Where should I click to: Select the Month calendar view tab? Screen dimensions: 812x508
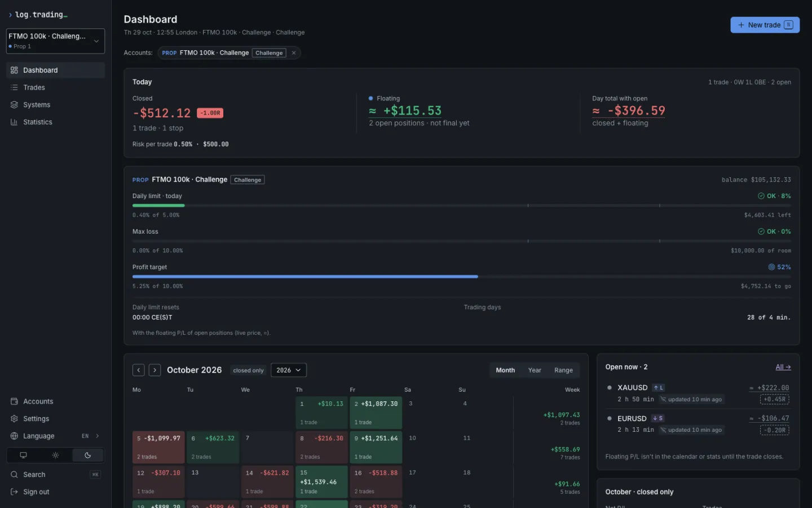pos(505,370)
